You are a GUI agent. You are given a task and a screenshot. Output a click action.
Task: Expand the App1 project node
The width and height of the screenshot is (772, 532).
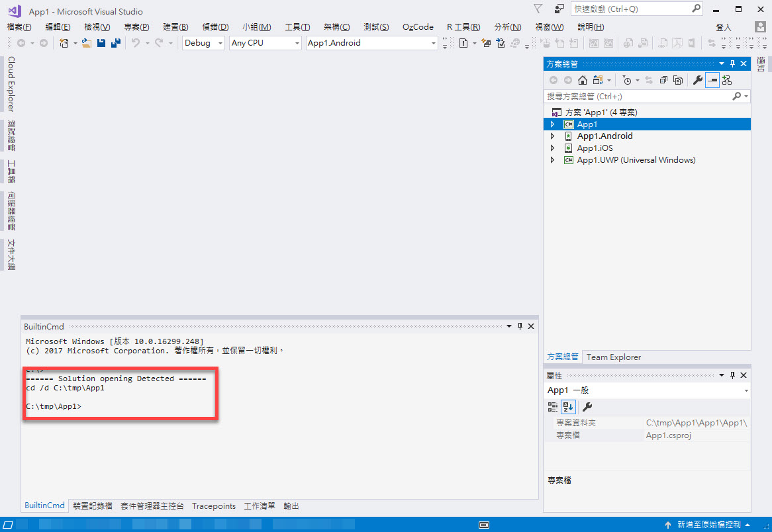(552, 124)
